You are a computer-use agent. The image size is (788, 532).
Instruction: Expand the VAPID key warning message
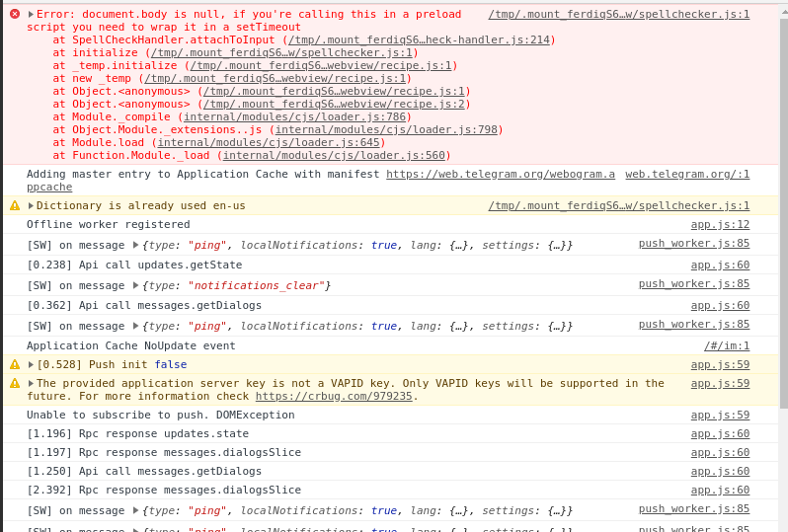(x=31, y=383)
